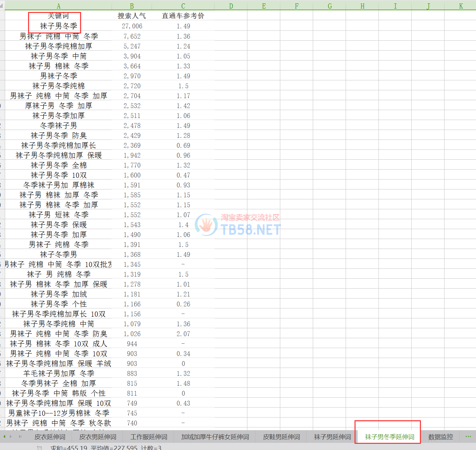Select the 直通车参考价 header cell
The width and height of the screenshot is (476, 450).
coord(183,16)
